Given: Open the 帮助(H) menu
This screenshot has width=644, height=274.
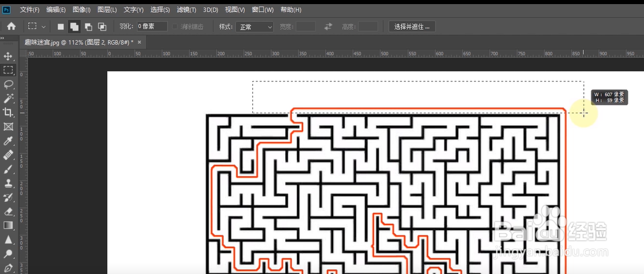Looking at the screenshot, I should pos(290,10).
